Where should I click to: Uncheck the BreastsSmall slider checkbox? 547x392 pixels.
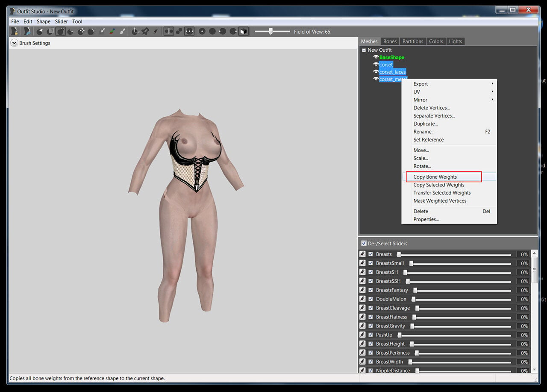point(371,263)
